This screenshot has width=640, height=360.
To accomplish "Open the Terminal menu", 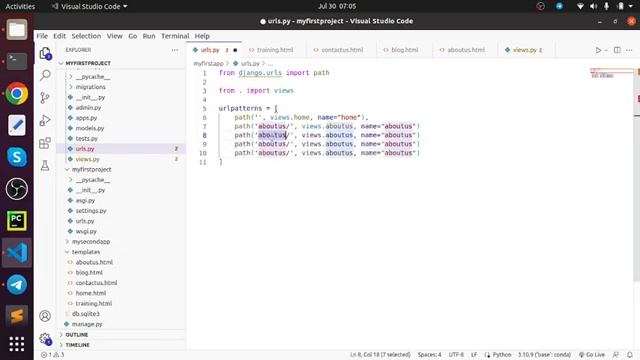I will pyautogui.click(x=175, y=36).
